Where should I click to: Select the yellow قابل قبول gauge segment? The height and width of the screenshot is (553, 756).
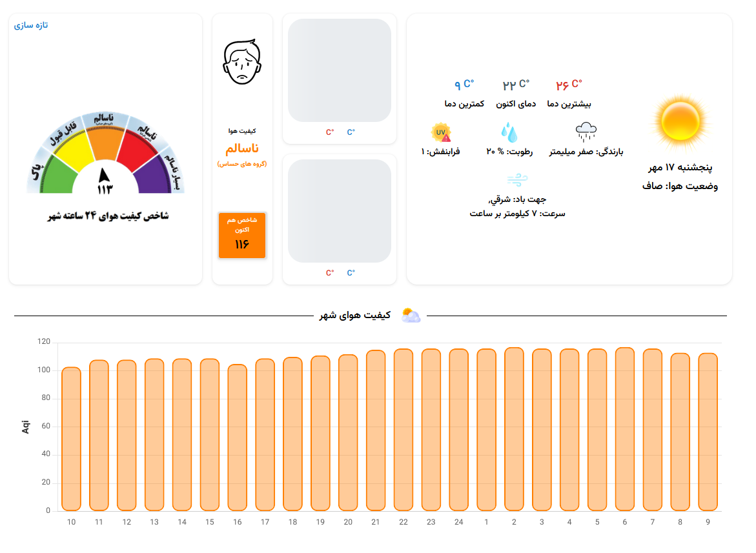[x=71, y=146]
